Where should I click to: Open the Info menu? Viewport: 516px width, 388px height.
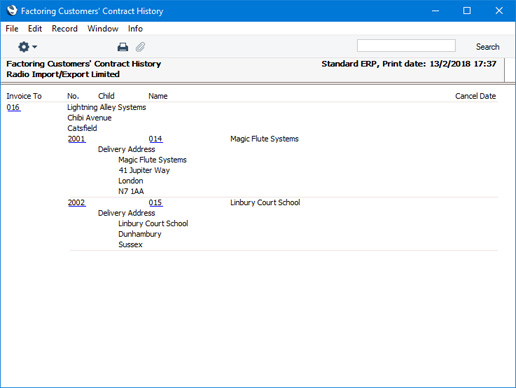click(135, 29)
